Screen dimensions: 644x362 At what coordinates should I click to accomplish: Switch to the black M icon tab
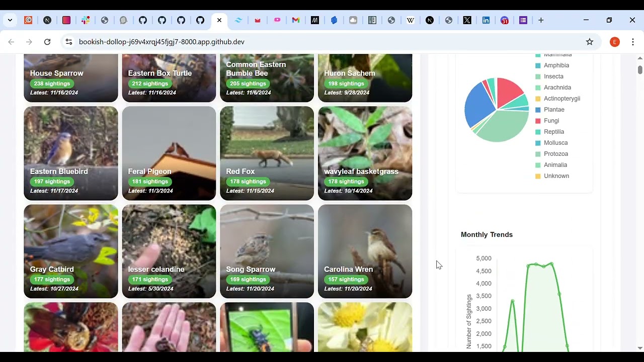coord(315,20)
